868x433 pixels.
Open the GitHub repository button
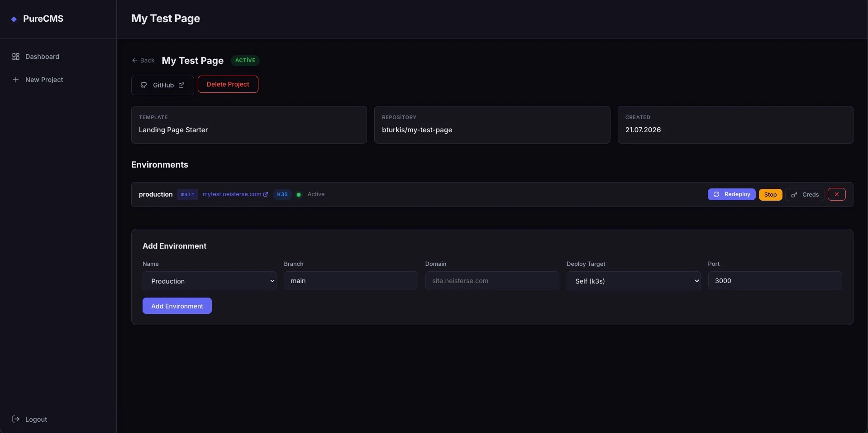[x=162, y=85]
